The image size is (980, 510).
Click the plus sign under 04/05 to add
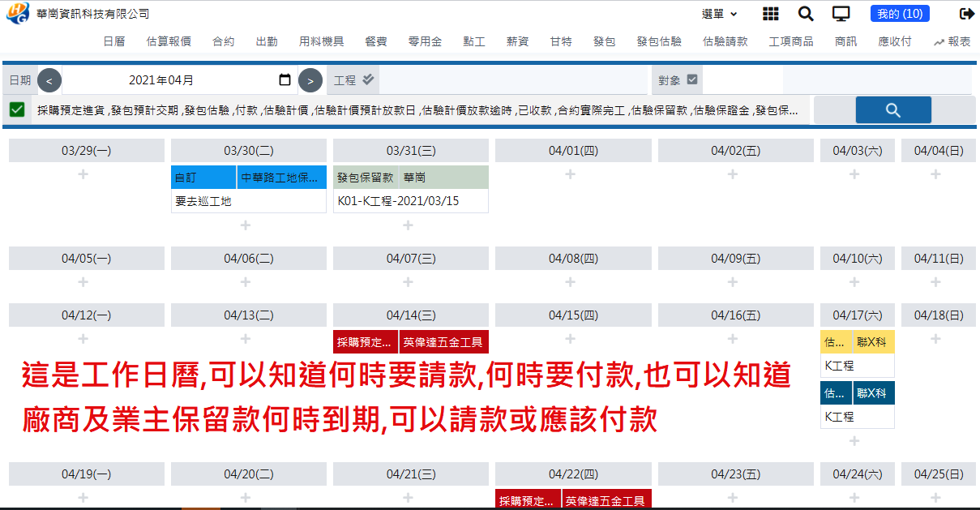coord(82,282)
